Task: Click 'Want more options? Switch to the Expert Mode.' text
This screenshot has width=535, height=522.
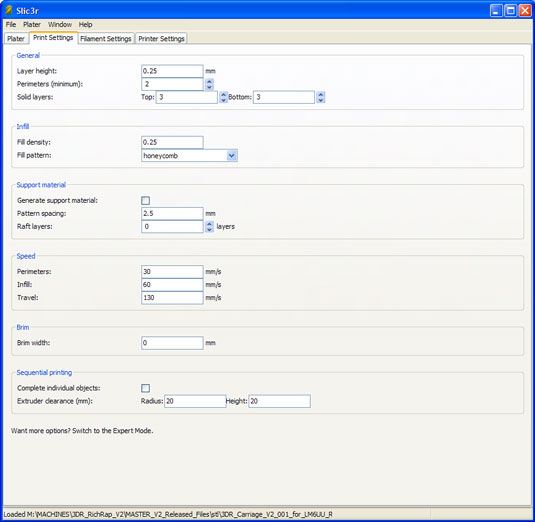Action: click(x=82, y=431)
